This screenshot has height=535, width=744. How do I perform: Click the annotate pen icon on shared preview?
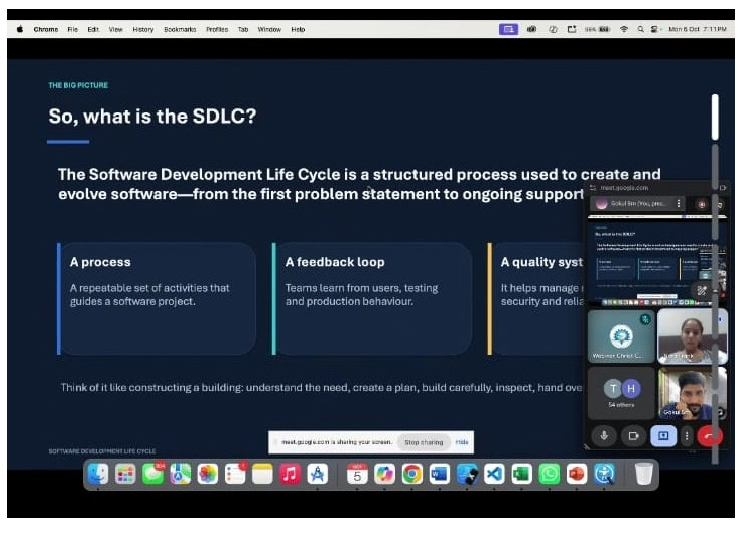[x=702, y=290]
